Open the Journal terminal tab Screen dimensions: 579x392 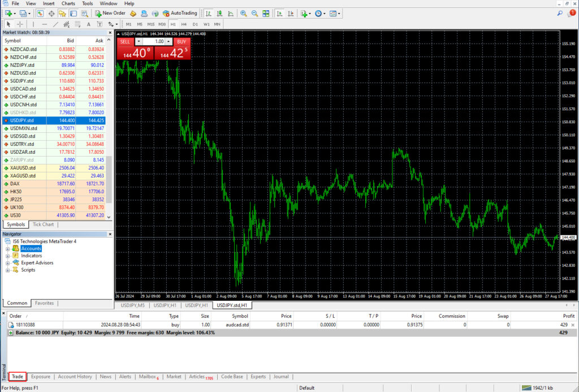pyautogui.click(x=281, y=377)
